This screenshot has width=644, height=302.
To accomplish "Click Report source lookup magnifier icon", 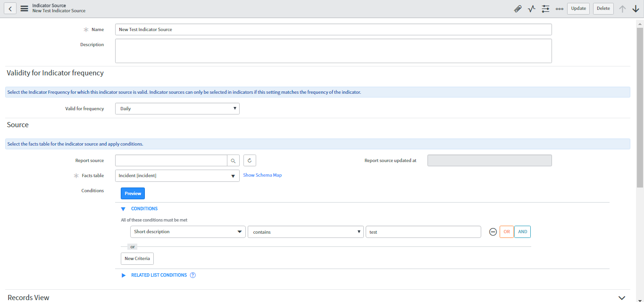I will pyautogui.click(x=233, y=161).
